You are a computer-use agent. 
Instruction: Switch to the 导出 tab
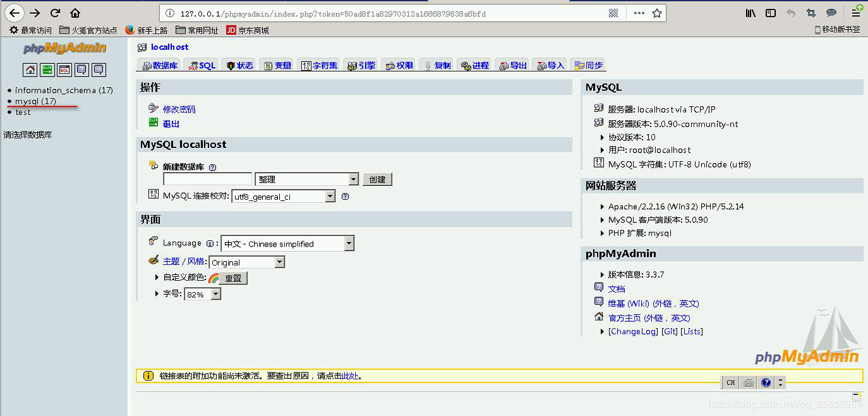pyautogui.click(x=512, y=65)
